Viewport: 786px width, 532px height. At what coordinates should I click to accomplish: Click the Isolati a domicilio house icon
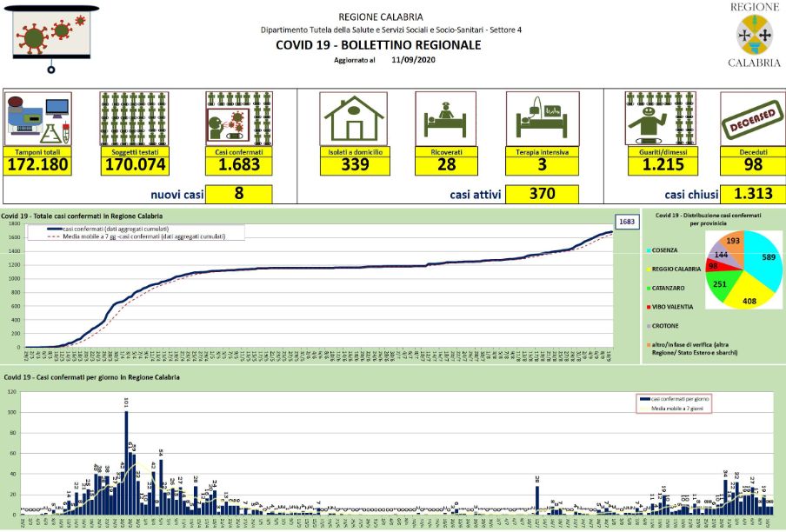click(x=353, y=117)
